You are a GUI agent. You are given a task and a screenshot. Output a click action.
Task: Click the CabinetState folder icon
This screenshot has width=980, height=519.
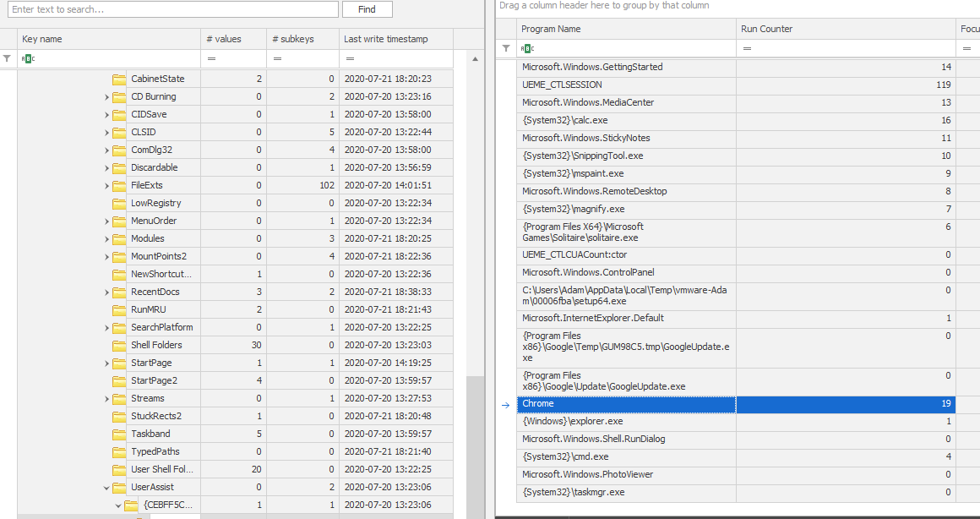119,79
